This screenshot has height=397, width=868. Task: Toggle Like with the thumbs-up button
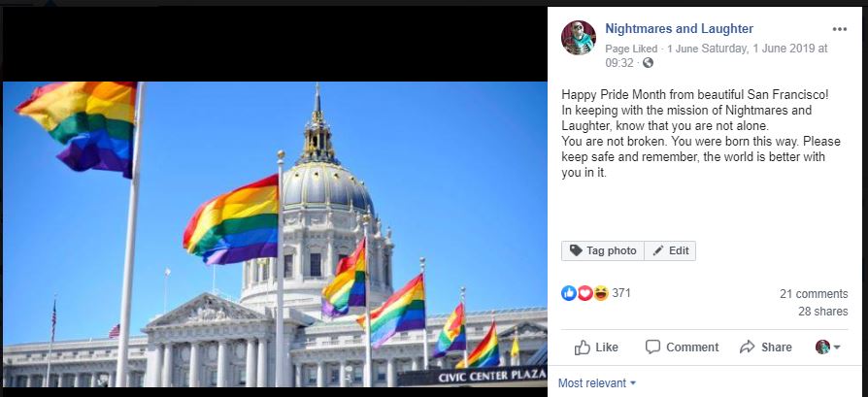click(x=596, y=347)
